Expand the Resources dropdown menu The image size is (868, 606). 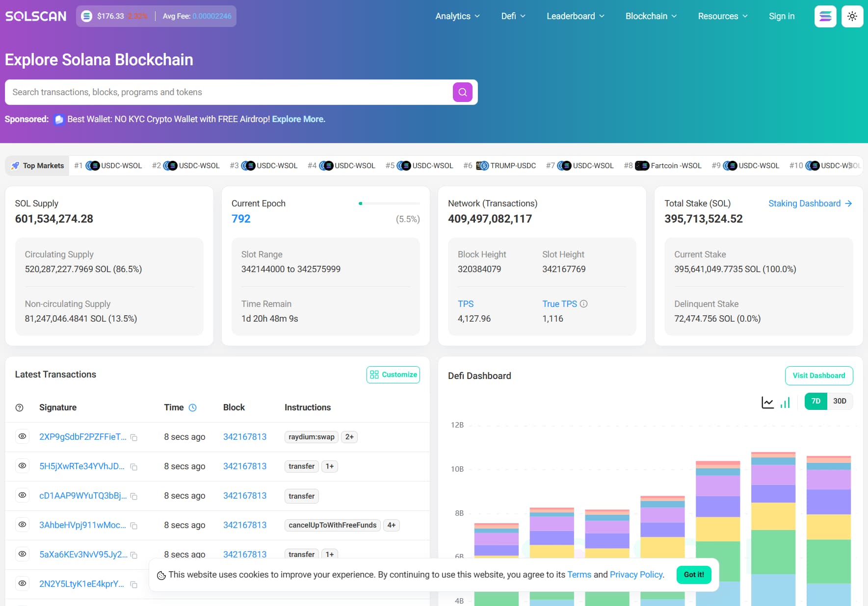pyautogui.click(x=722, y=16)
